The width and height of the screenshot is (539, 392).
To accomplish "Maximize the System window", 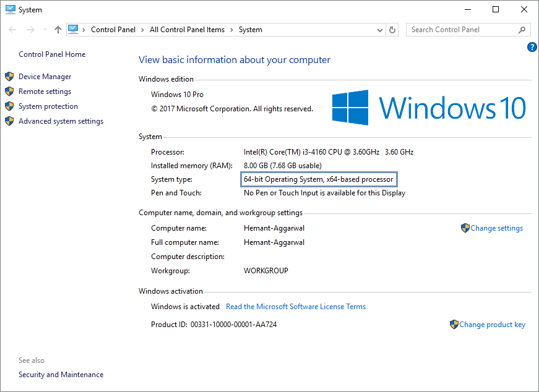I will (496, 10).
